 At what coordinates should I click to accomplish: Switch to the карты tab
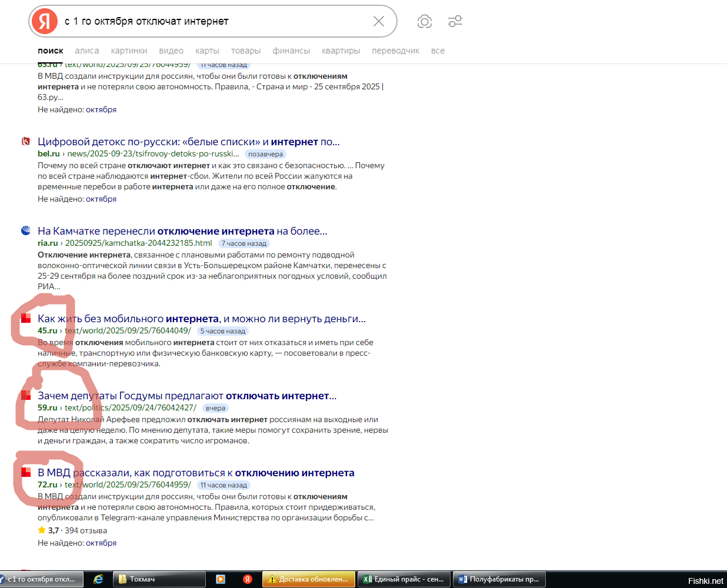[x=207, y=51]
